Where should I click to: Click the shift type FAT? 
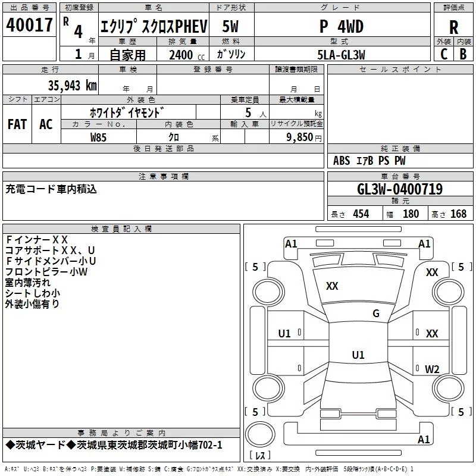[17, 124]
